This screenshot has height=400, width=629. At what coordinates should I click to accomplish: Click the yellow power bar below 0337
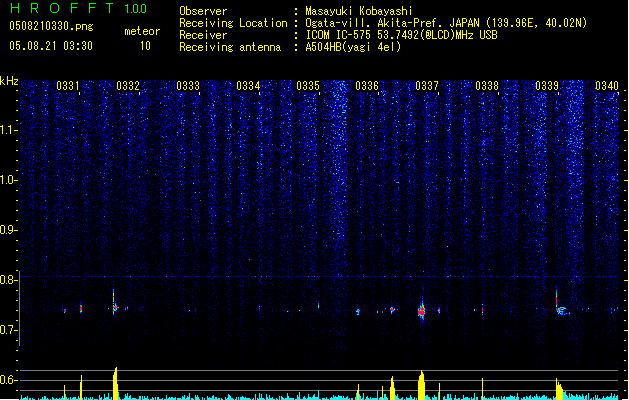pos(421,385)
